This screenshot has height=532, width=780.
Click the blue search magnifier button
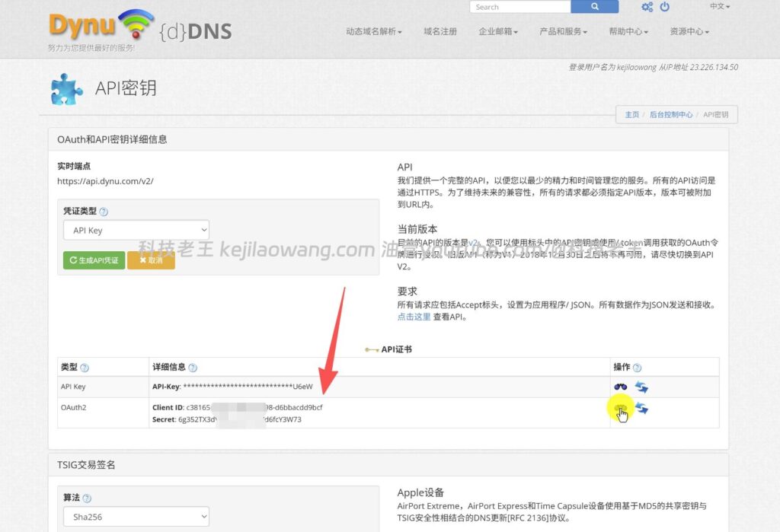pos(595,6)
